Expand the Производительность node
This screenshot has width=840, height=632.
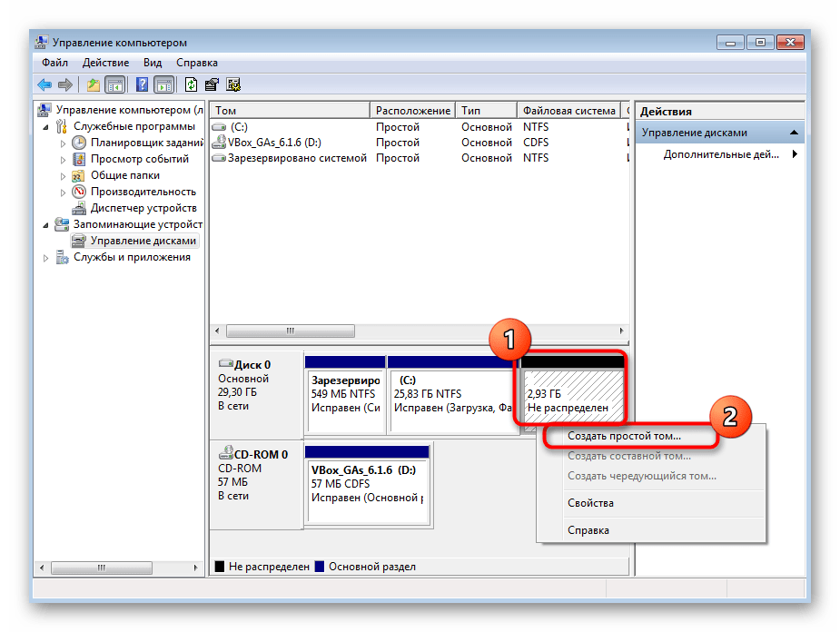pos(63,193)
